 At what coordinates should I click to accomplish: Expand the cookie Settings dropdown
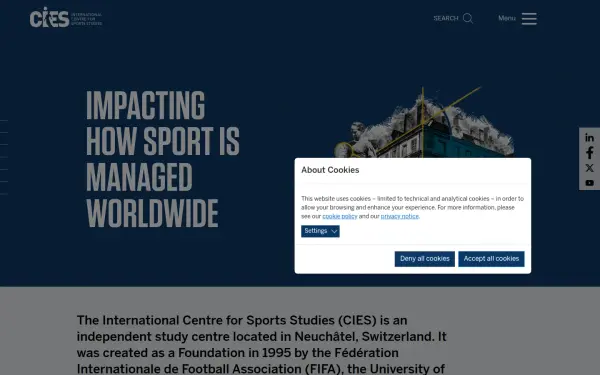(x=320, y=231)
